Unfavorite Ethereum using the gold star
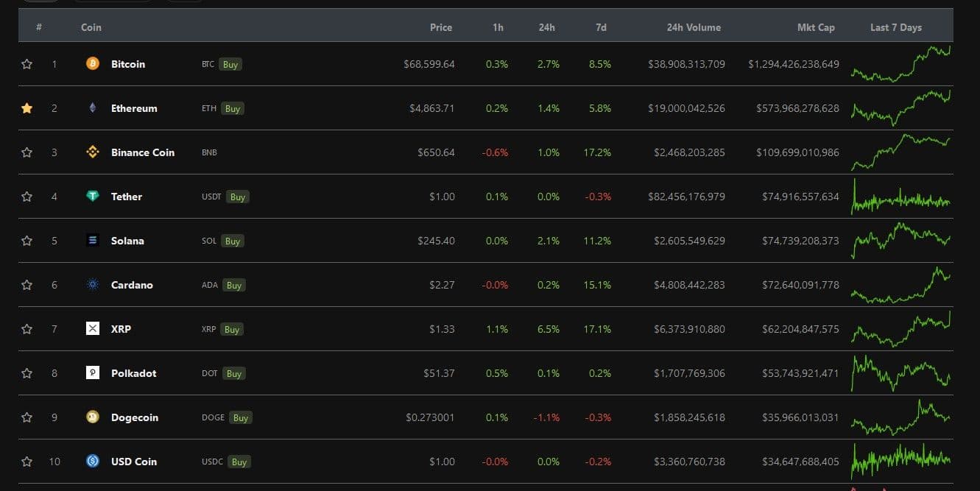This screenshot has height=491, width=980. point(27,108)
